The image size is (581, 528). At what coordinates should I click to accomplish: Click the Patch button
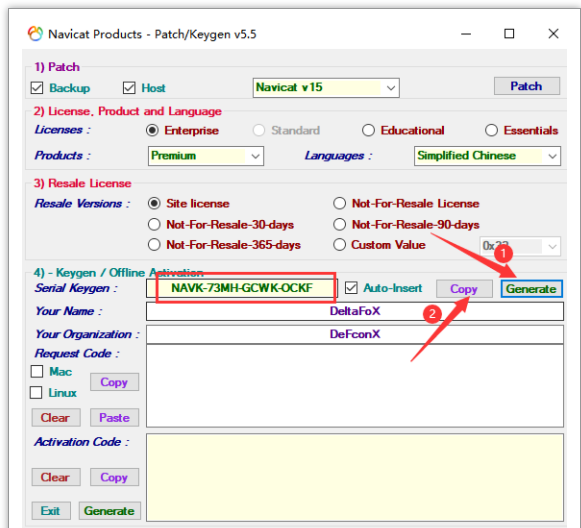click(527, 86)
